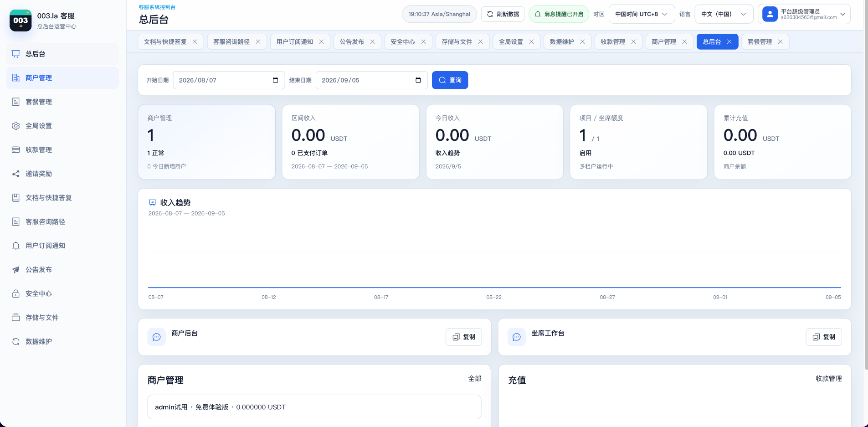This screenshot has width=868, height=427.
Task: Open 邀请奖励 share icon in sidebar
Action: tap(16, 174)
